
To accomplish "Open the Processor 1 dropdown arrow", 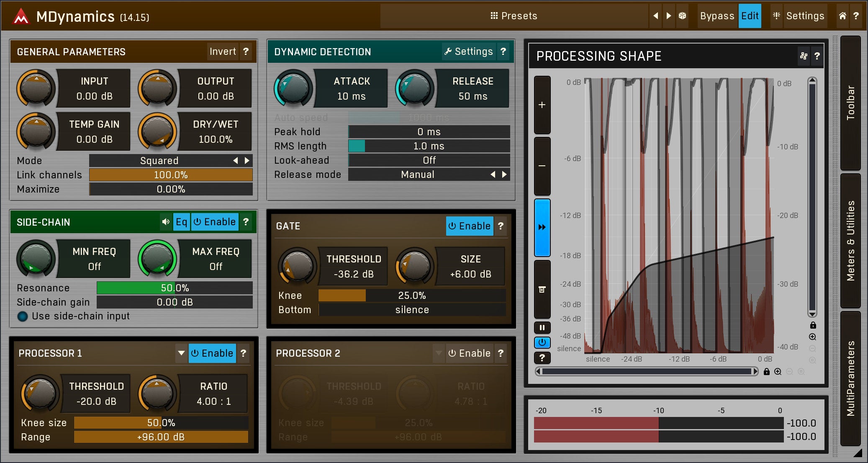I will pyautogui.click(x=181, y=353).
